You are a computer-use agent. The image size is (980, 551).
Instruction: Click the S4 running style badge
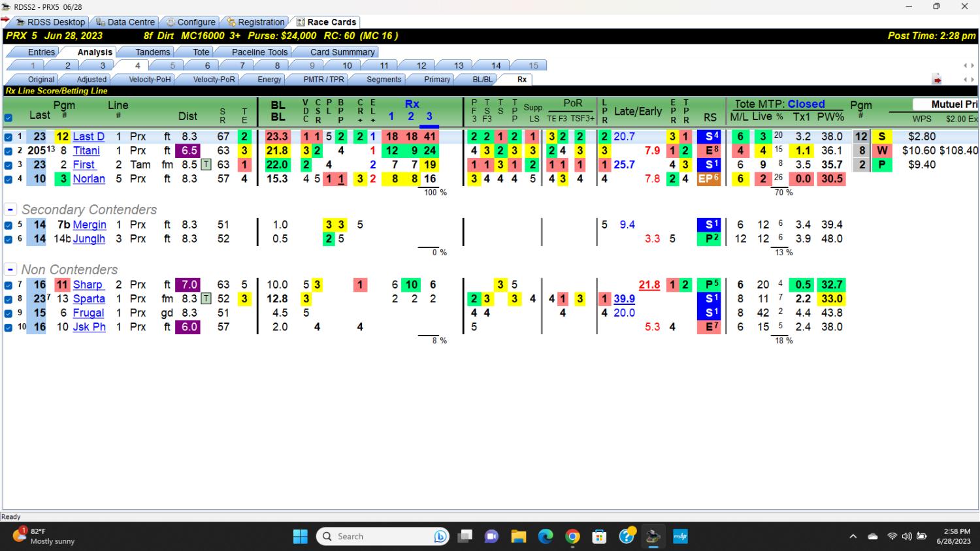(x=709, y=136)
